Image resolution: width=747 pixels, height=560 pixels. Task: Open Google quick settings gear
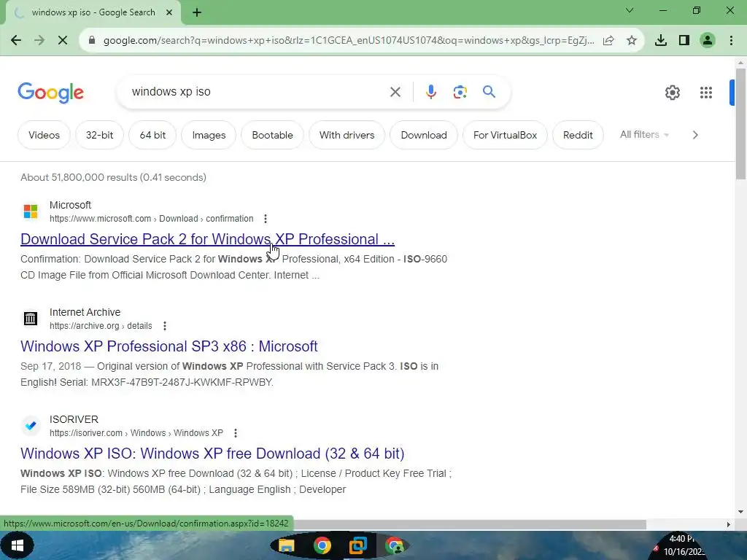coord(672,93)
